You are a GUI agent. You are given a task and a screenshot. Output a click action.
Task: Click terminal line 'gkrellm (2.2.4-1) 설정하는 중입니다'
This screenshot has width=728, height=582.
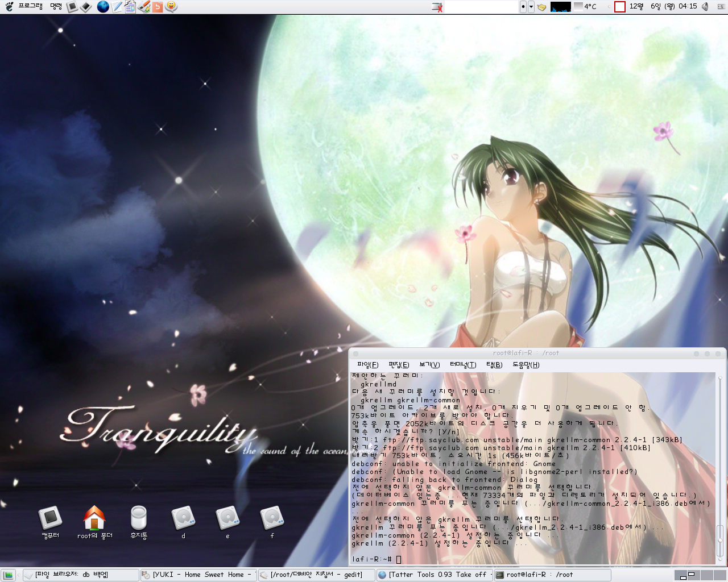(439, 543)
